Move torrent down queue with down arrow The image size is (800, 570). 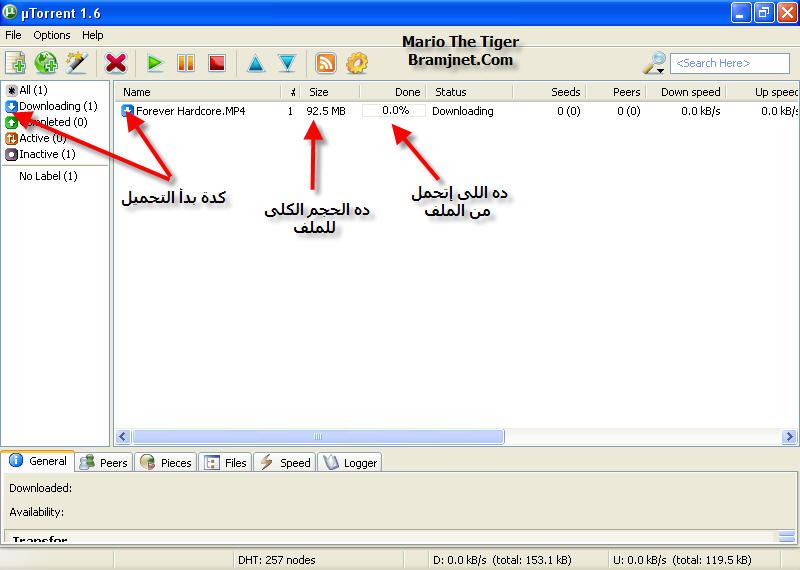pyautogui.click(x=288, y=63)
